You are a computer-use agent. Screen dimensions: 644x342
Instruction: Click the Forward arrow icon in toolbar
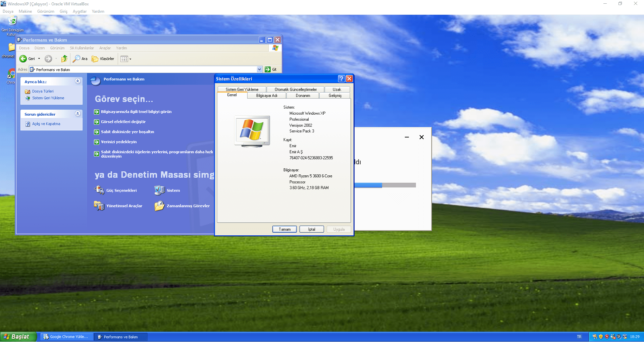(48, 59)
